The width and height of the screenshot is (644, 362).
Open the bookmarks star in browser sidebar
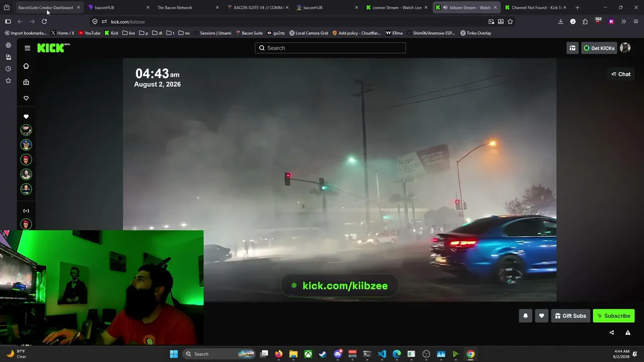coord(8,80)
